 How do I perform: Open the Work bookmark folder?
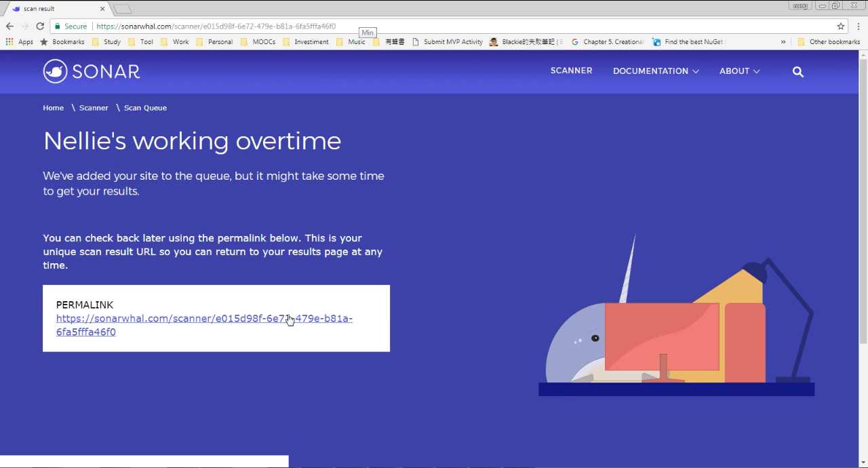[x=174, y=41]
